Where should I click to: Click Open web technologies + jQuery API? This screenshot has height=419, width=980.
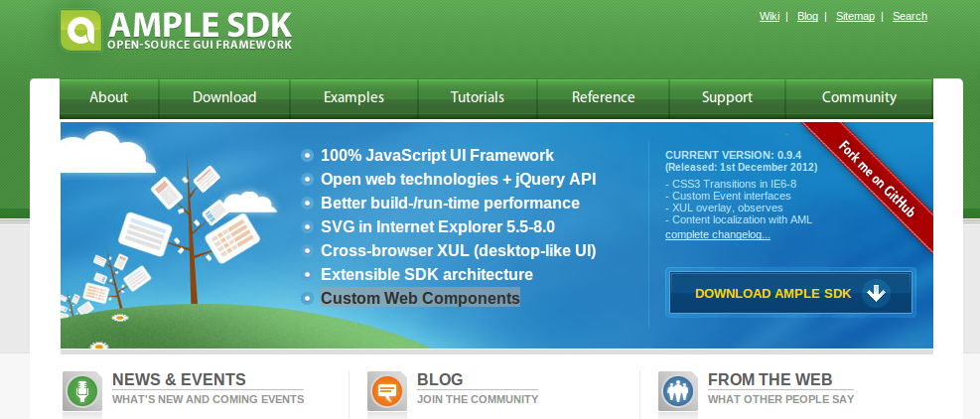click(x=458, y=179)
